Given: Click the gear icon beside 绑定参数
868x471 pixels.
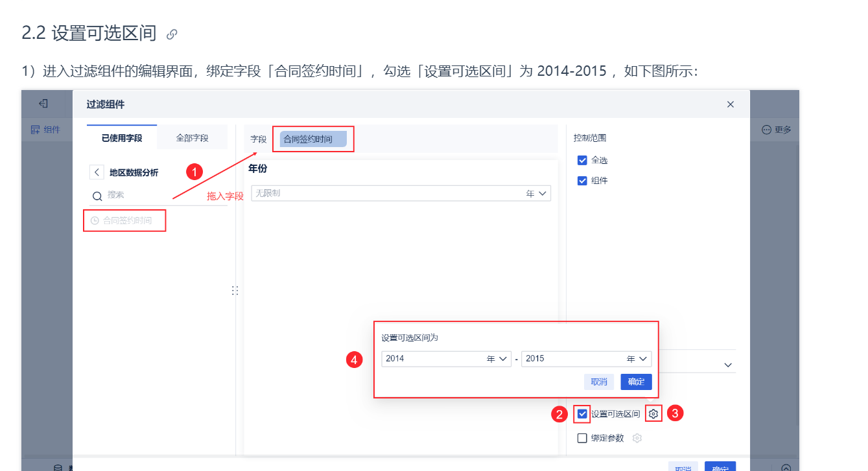Looking at the screenshot, I should (x=637, y=438).
